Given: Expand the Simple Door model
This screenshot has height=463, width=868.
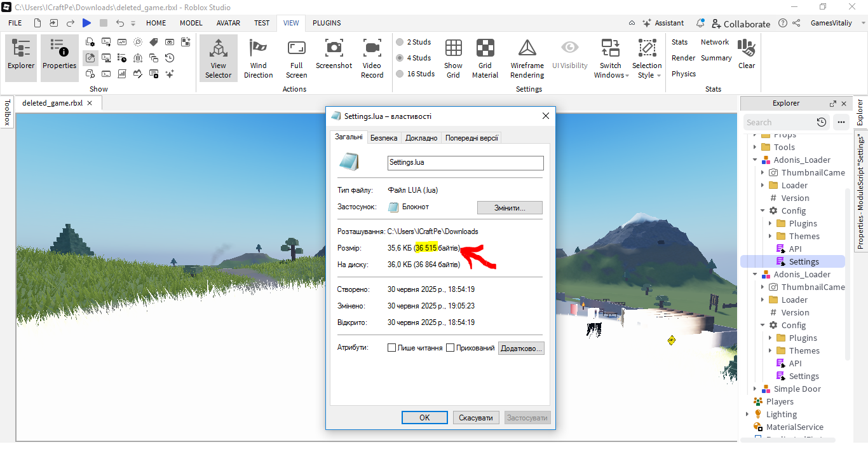Looking at the screenshot, I should [x=756, y=389].
